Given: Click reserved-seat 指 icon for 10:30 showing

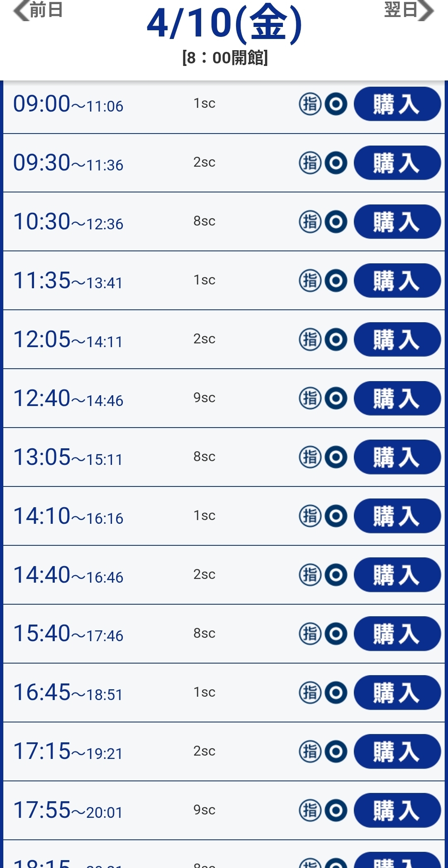Looking at the screenshot, I should (x=310, y=222).
